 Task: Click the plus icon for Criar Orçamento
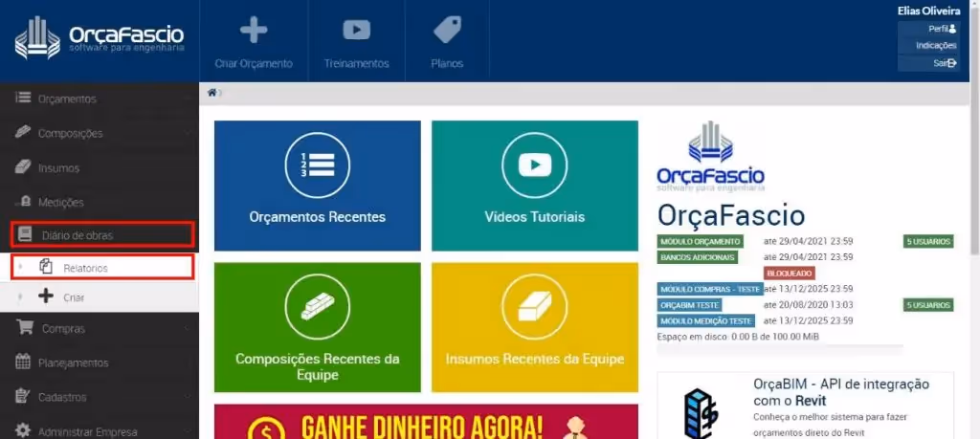tap(254, 30)
